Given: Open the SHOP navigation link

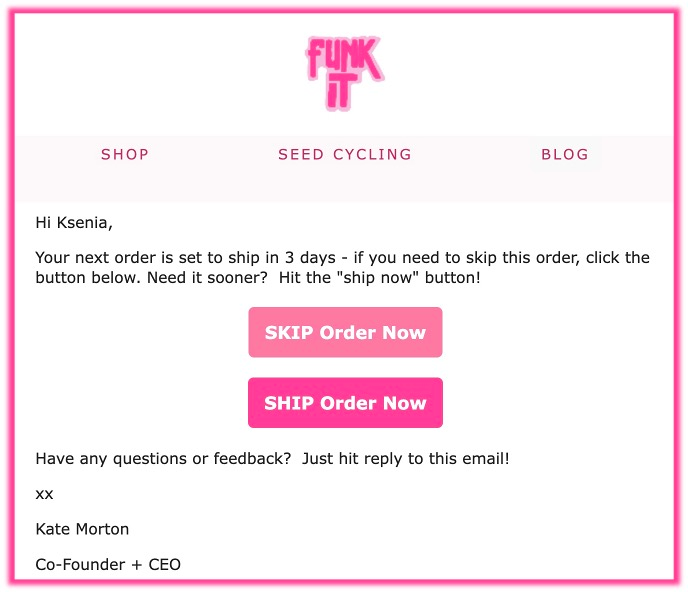Looking at the screenshot, I should [125, 154].
